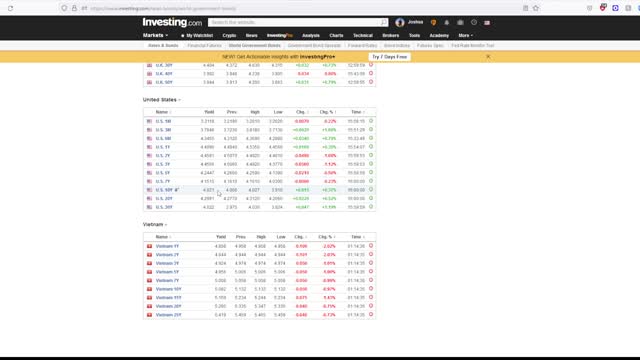Open the Vietnam 15Y bond link
This screenshot has height=360, width=640.
[x=169, y=298]
